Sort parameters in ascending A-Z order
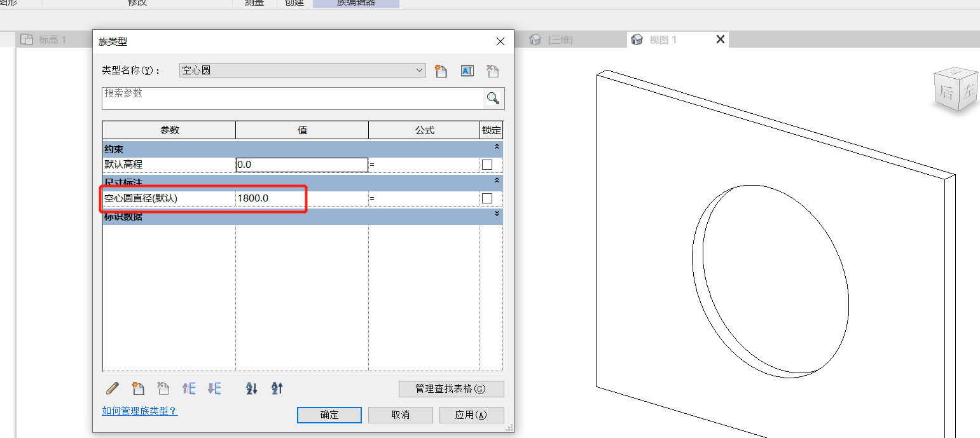This screenshot has width=980, height=438. [251, 388]
